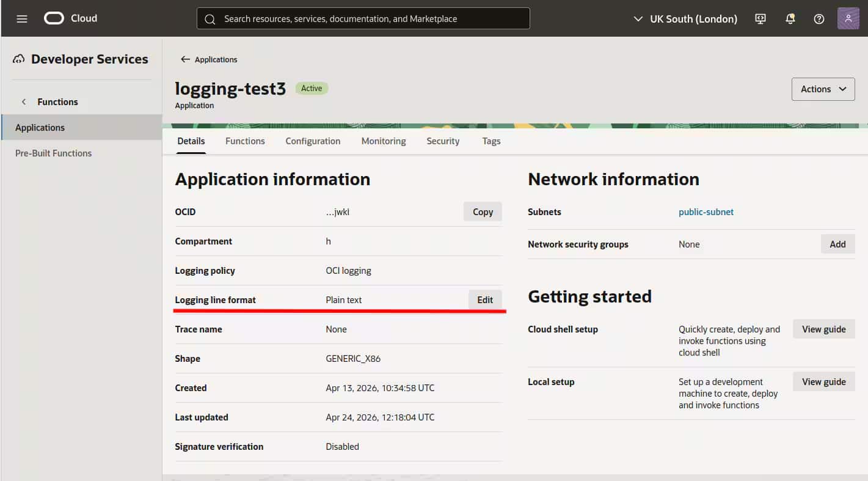868x481 pixels.
Task: Open the Actions dropdown
Action: pyautogui.click(x=823, y=89)
